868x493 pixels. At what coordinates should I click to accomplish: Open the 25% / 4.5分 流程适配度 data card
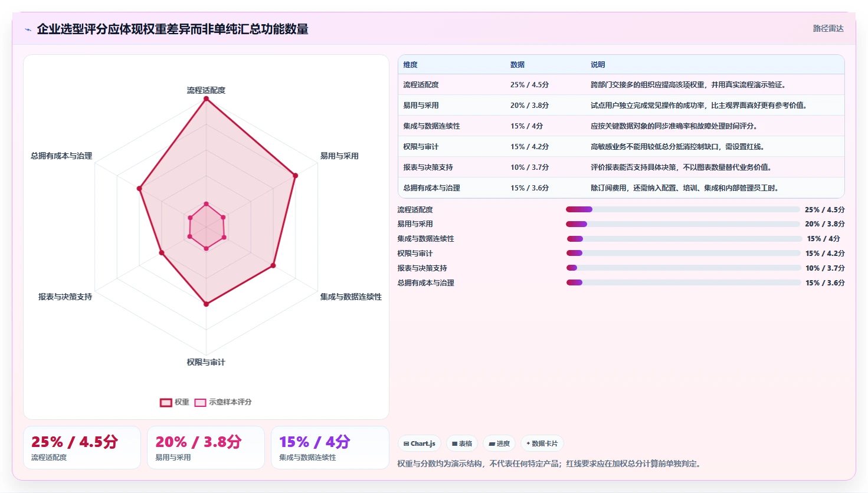coord(82,448)
